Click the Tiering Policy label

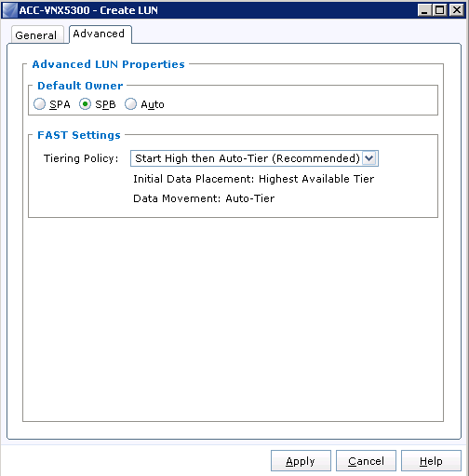(81, 158)
